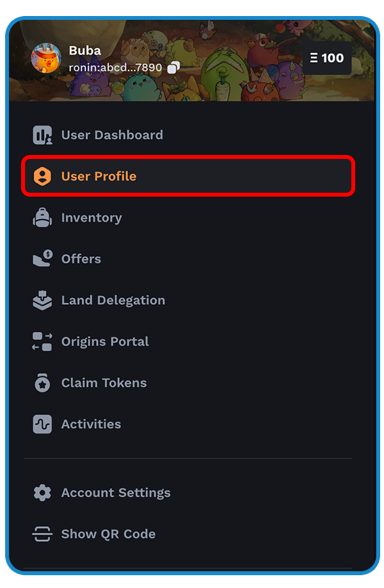Click the Land Delegation stacked layers icon
The width and height of the screenshot is (384, 588).
pyautogui.click(x=42, y=300)
